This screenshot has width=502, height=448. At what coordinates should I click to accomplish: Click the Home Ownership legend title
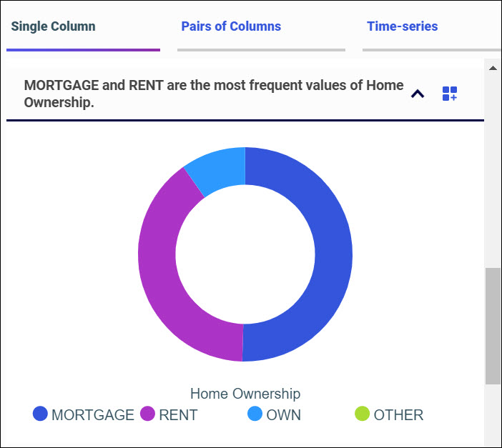245,394
